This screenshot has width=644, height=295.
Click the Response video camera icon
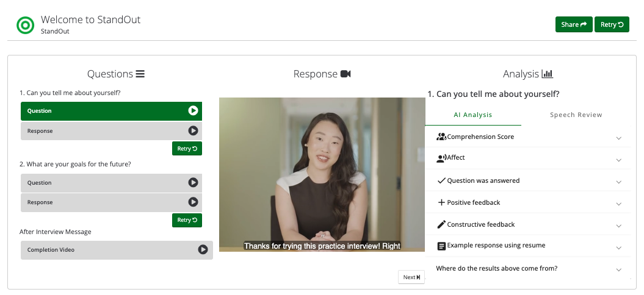pyautogui.click(x=346, y=74)
